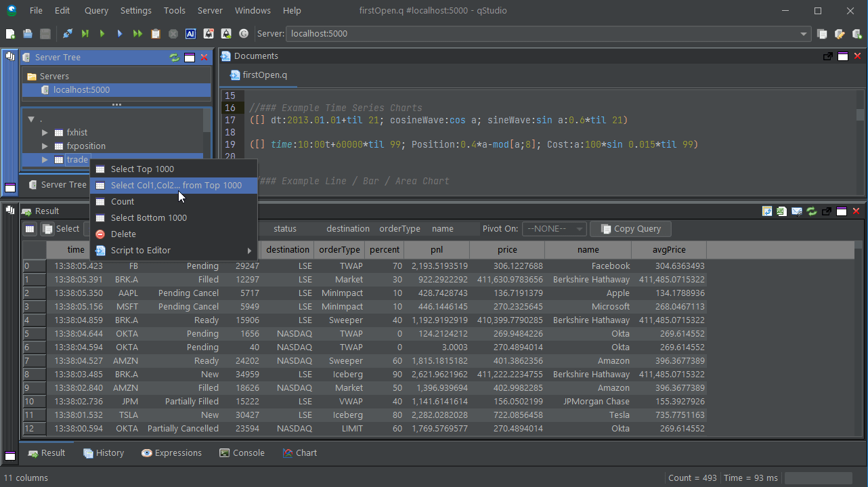Refresh the Server Tree panel
The height and width of the screenshot is (487, 868).
point(175,58)
